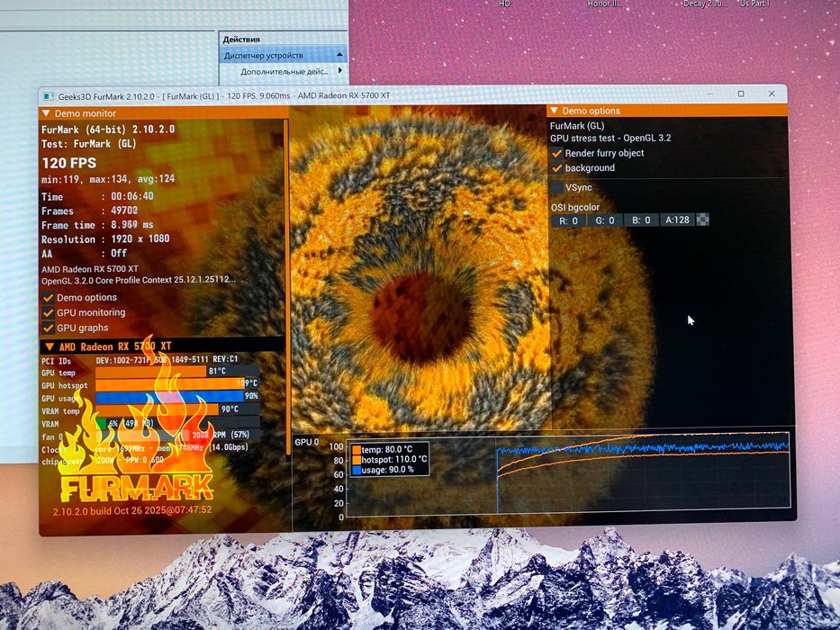
Task: Click the Frame time value in ms
Action: pyautogui.click(x=131, y=225)
